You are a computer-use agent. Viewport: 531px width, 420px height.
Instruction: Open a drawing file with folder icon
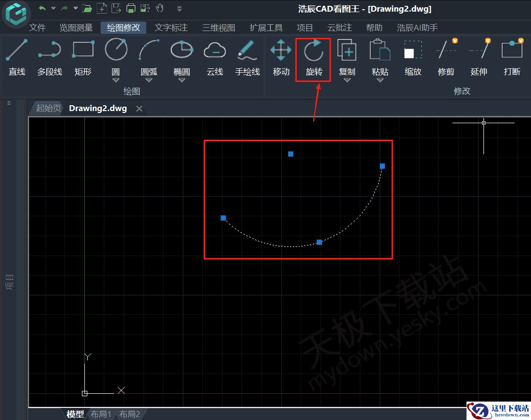[87, 8]
